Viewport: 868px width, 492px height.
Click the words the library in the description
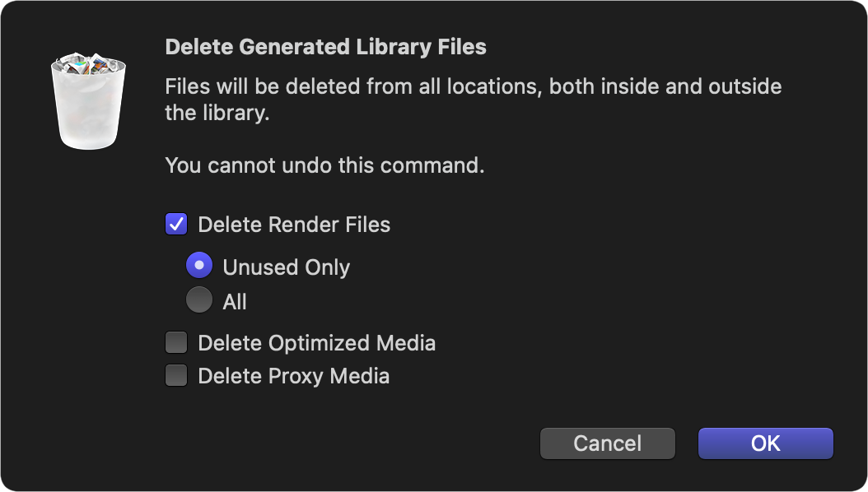coord(217,114)
